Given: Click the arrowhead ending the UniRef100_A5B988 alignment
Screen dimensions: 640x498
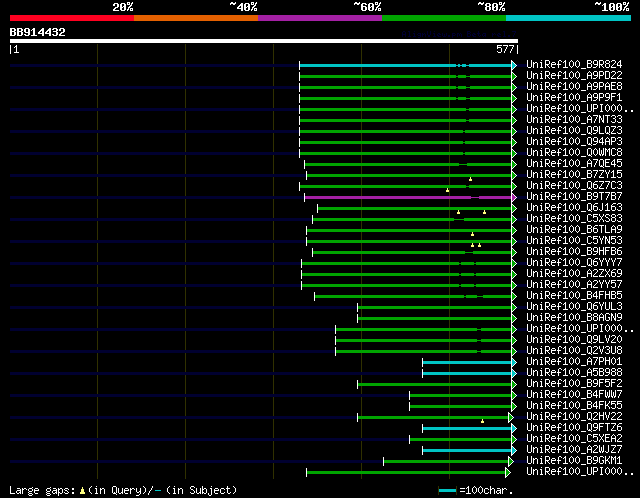Looking at the screenshot, I should pos(514,374).
